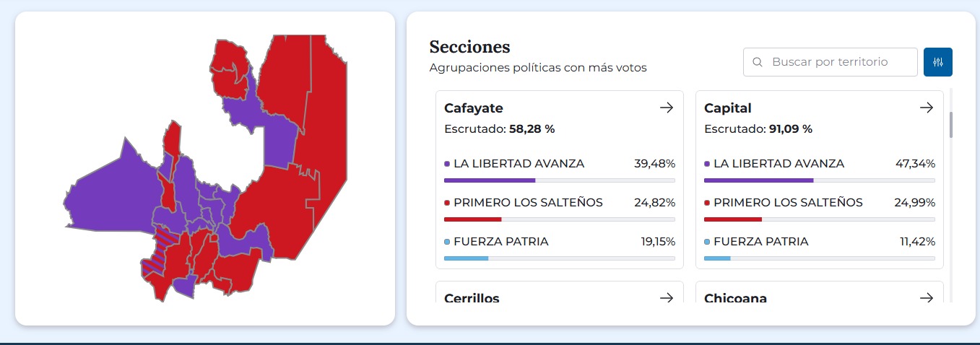Click the Cerrillos arrow icon
The width and height of the screenshot is (980, 345).
[666, 297]
